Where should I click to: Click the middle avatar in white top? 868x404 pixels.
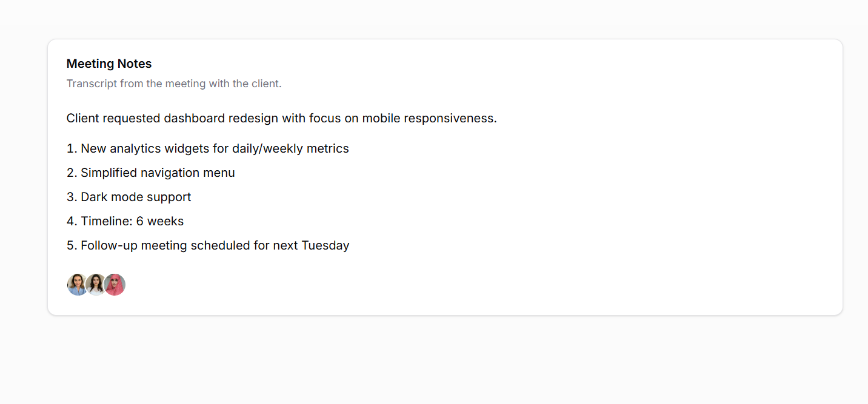point(95,285)
